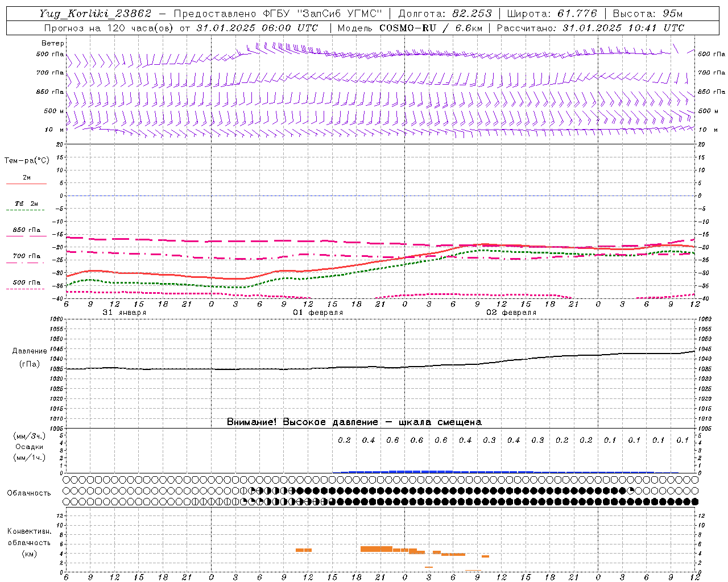728x582 pixels.
Task: Click the (мм/1ч.) unit label
Action: [29, 458]
